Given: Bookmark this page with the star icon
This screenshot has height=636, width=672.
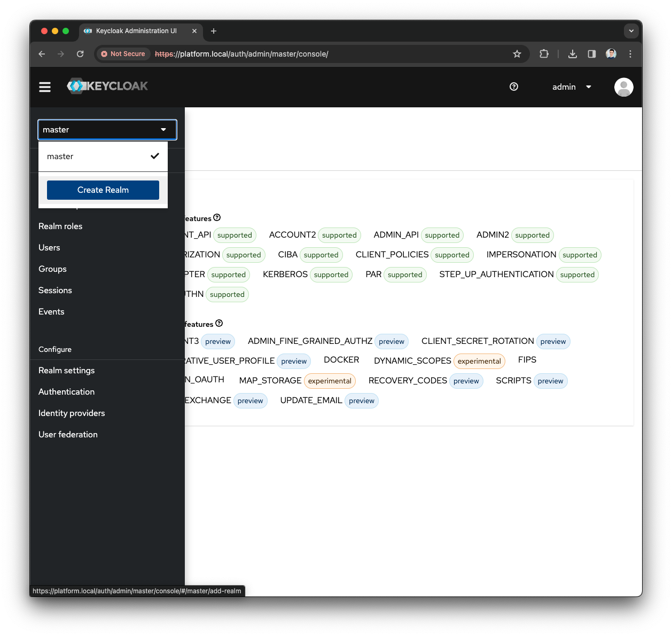Looking at the screenshot, I should point(517,54).
